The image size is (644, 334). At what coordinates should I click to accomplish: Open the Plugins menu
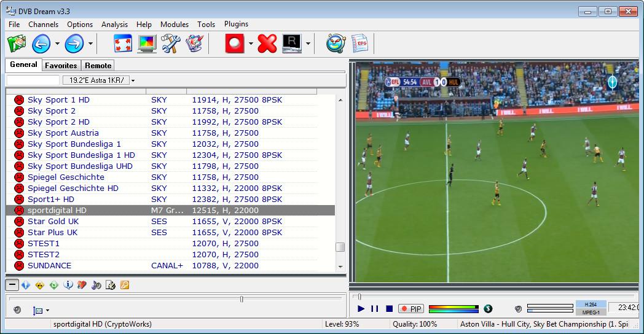pos(236,24)
